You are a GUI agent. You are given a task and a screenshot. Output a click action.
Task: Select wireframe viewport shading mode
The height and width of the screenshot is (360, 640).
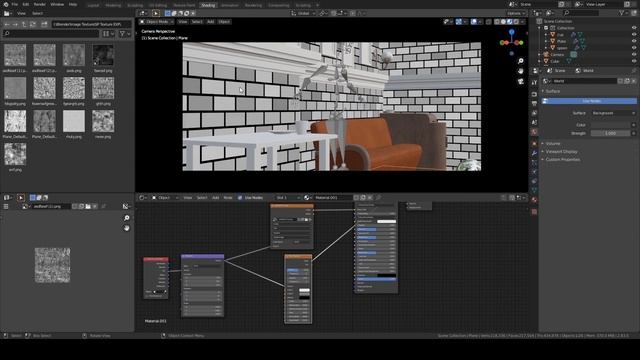[497, 22]
